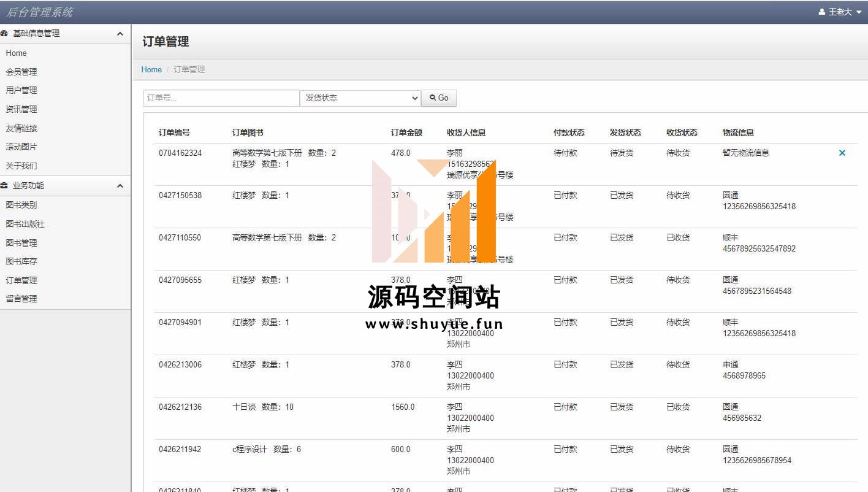This screenshot has width=868, height=492.
Task: Click the 付款状态 column header
Action: pyautogui.click(x=569, y=133)
